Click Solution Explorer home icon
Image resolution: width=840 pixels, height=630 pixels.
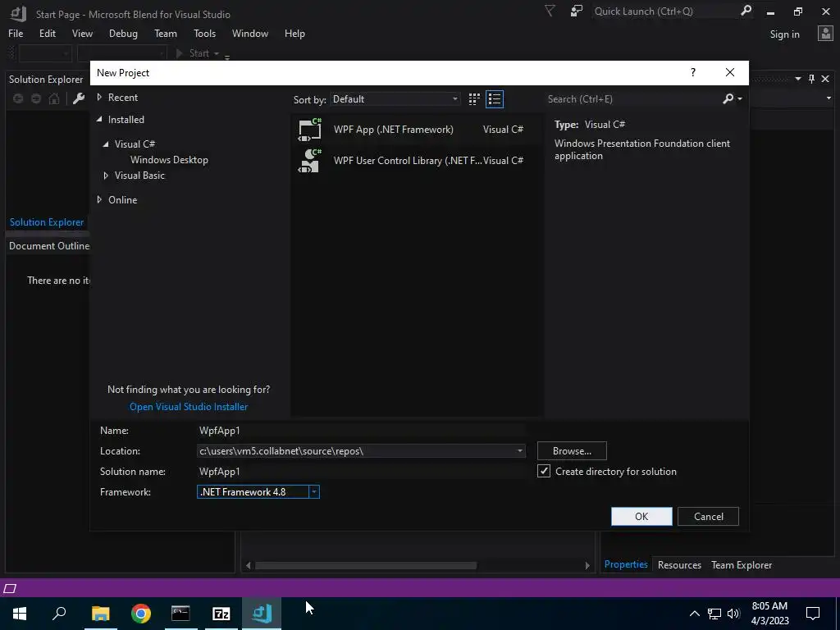(54, 98)
